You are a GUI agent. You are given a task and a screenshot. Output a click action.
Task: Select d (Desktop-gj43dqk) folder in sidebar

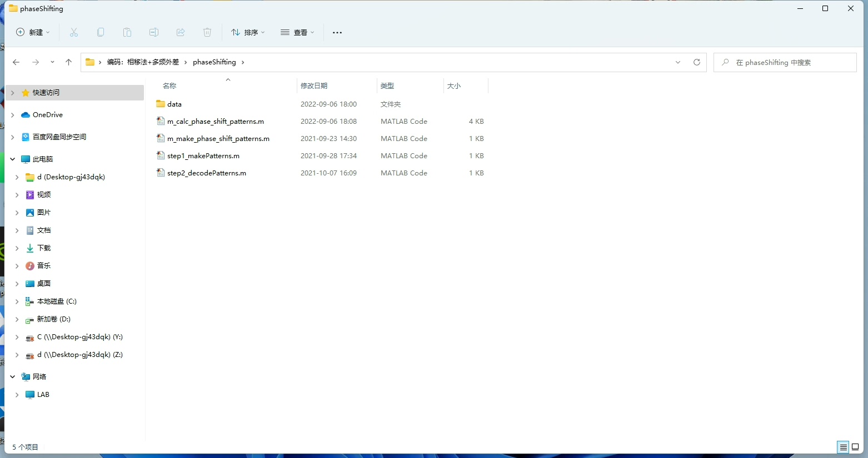tap(71, 177)
